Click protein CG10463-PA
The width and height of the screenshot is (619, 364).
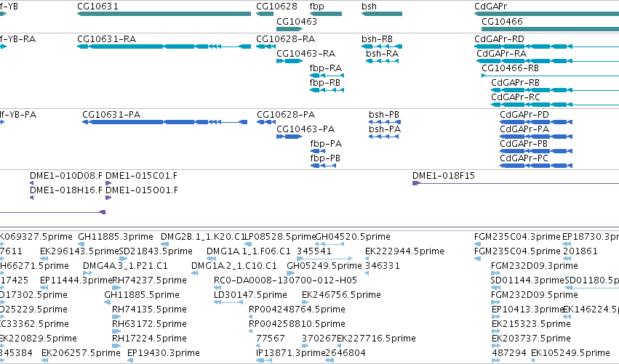click(x=289, y=137)
